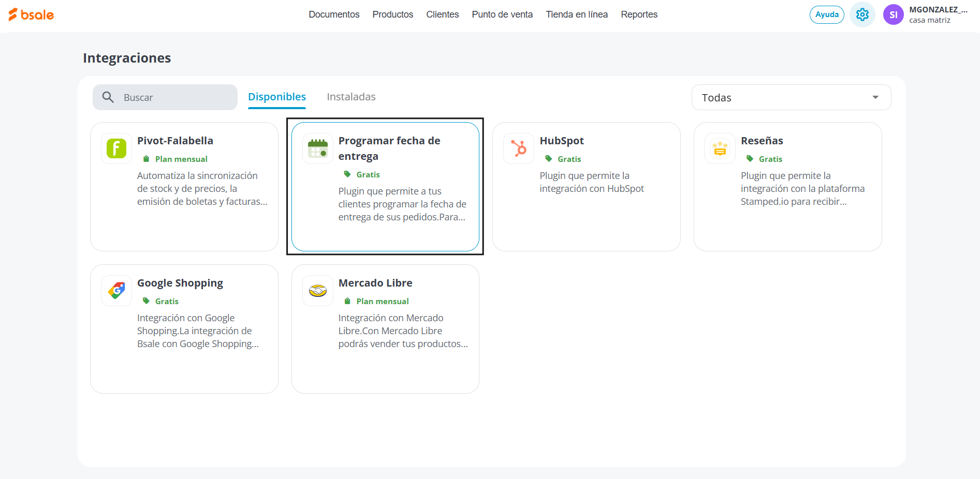Click the Plan mensual bag icon under Pivot-Falabella

pyautogui.click(x=146, y=159)
